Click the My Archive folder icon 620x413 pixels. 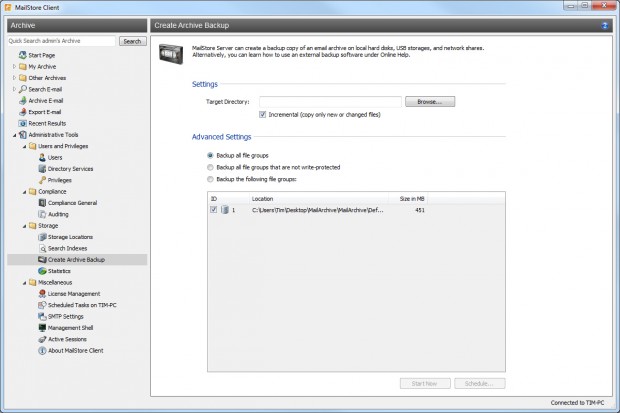[x=23, y=66]
